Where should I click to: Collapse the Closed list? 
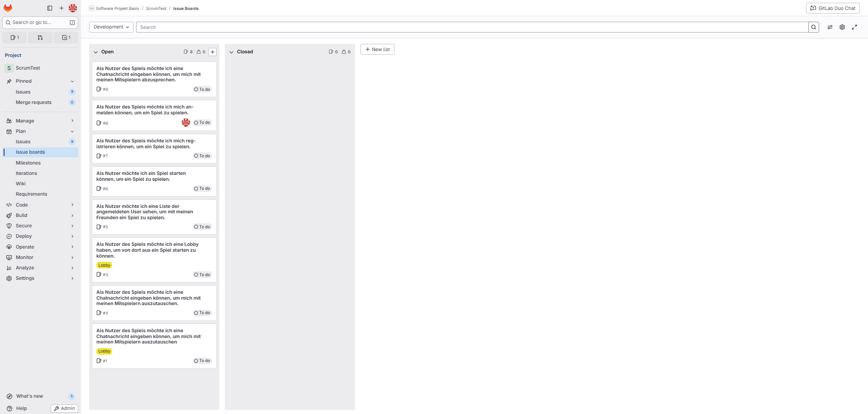pyautogui.click(x=232, y=52)
